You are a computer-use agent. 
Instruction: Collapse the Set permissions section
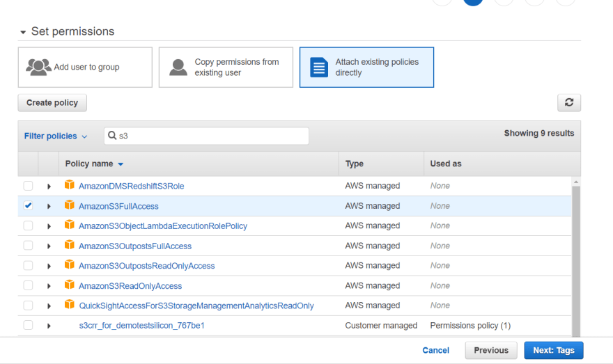coord(23,32)
